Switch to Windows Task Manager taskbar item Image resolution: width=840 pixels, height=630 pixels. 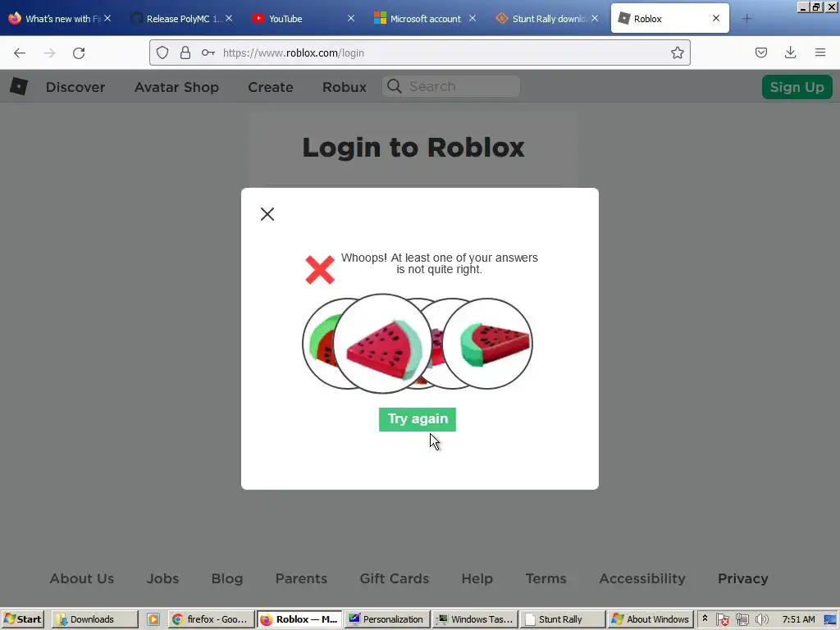click(475, 619)
